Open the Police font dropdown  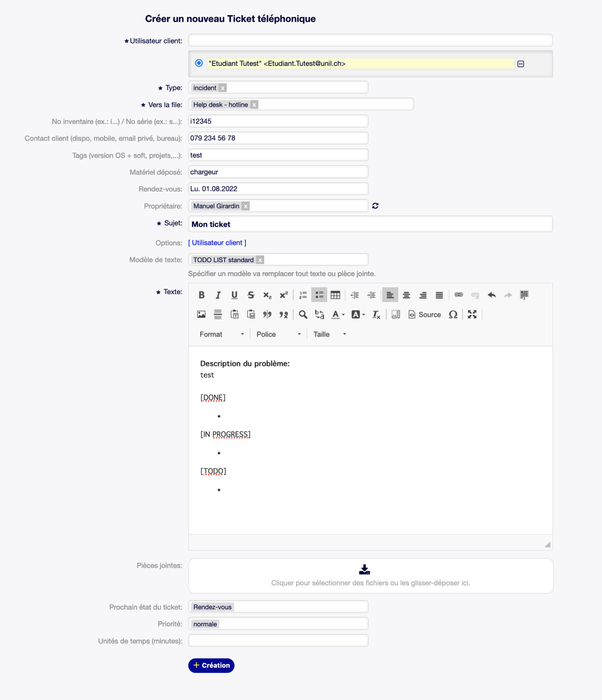coord(278,334)
